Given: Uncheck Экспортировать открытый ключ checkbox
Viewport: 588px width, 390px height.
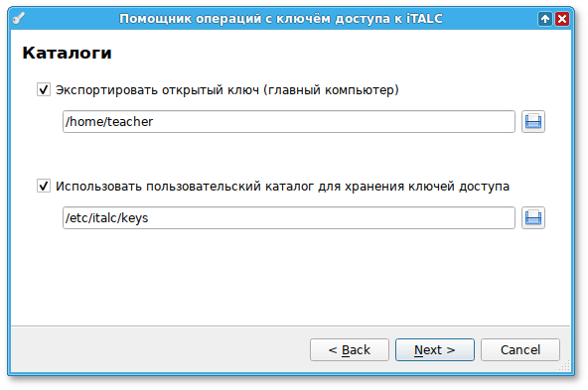Looking at the screenshot, I should [44, 89].
